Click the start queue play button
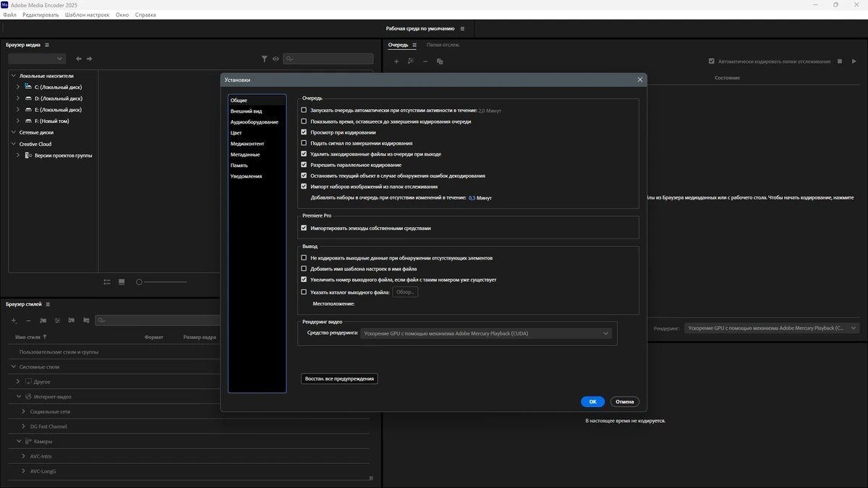 point(854,61)
